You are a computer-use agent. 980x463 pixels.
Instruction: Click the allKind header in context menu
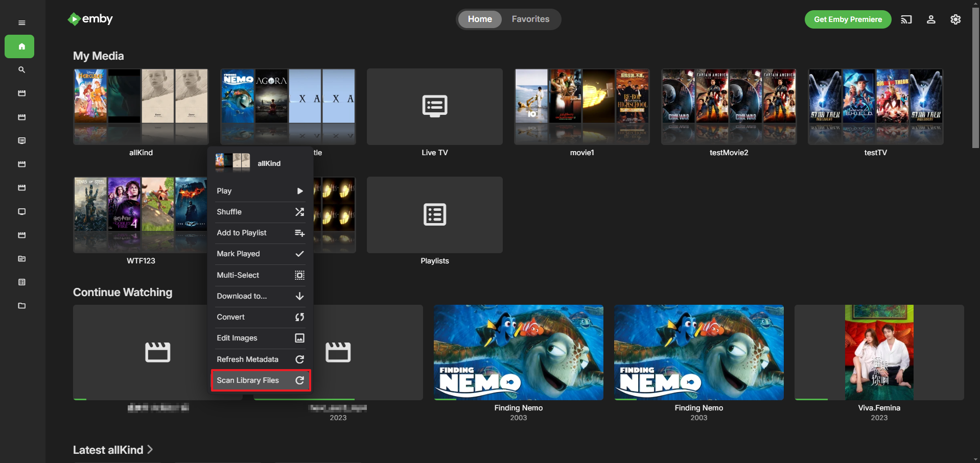[x=260, y=163]
